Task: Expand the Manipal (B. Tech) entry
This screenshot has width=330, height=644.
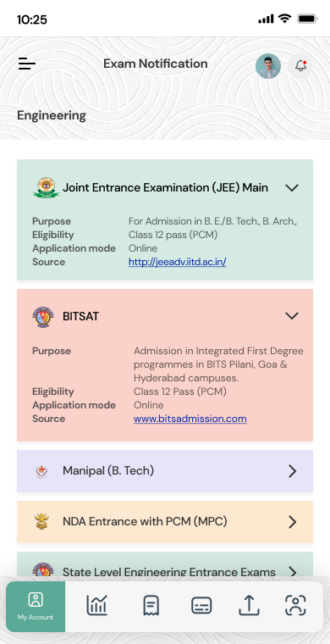Action: tap(165, 471)
